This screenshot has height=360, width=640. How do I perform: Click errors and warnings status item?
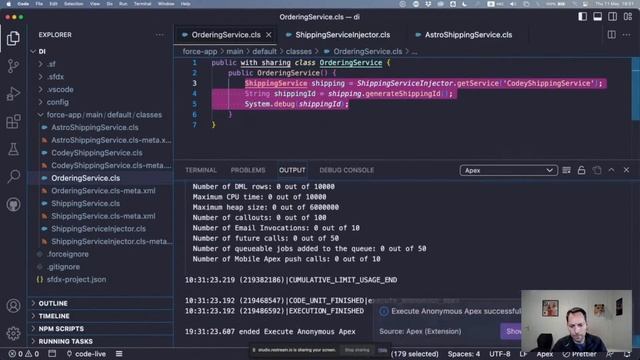pyautogui.click(x=24, y=354)
